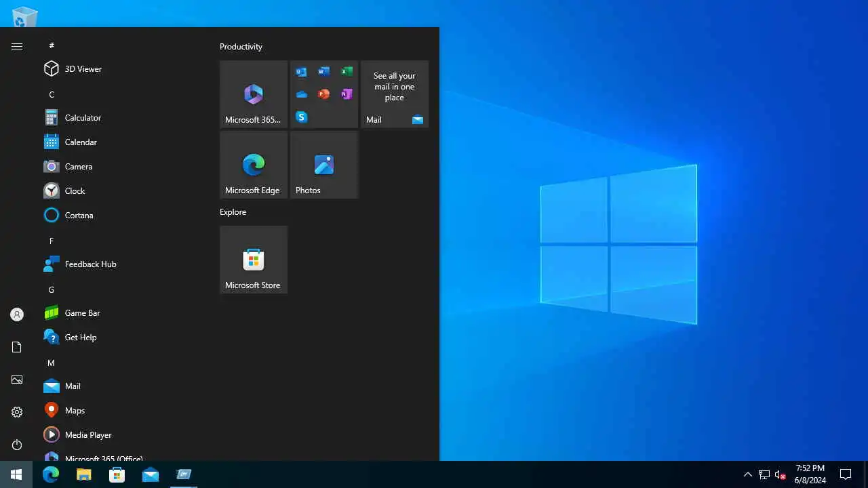Open PowerPoint in the Office tile folder
The image size is (868, 488).
click(x=324, y=94)
